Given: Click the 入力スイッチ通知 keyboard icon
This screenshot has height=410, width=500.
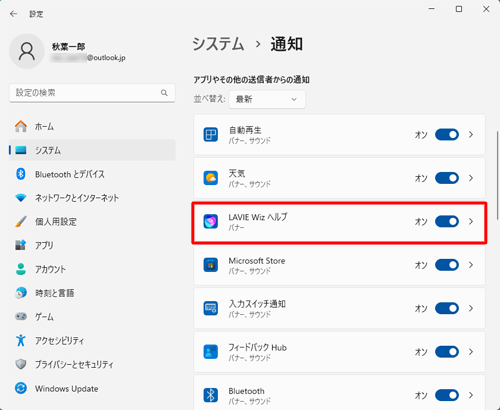Looking at the screenshot, I should pyautogui.click(x=211, y=308).
